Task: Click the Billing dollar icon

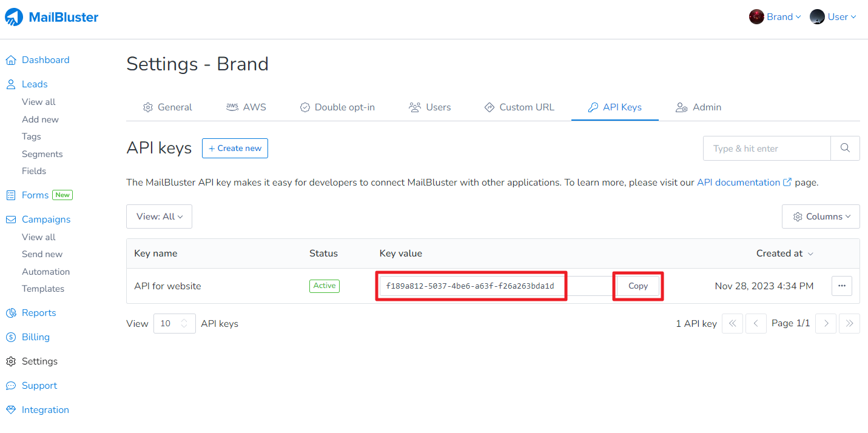Action: [11, 337]
